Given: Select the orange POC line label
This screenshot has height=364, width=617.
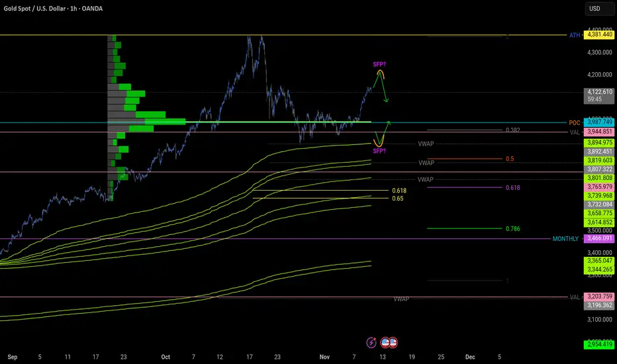Looking at the screenshot, I should coord(575,123).
